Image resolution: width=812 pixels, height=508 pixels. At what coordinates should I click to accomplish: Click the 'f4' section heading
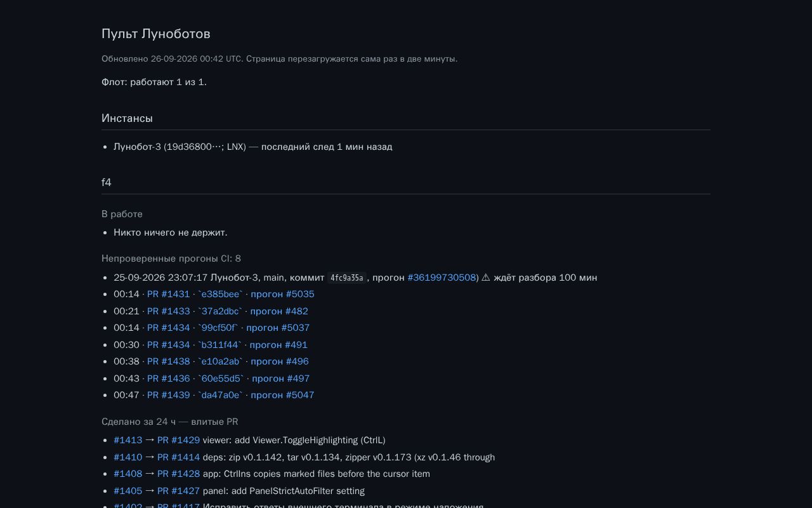(107, 182)
